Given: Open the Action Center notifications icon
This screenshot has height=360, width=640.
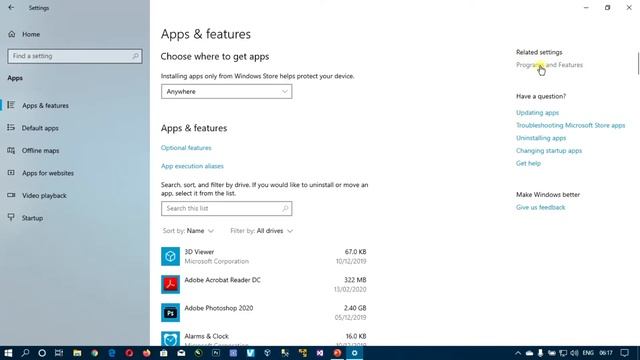Looking at the screenshot, I should [x=624, y=353].
